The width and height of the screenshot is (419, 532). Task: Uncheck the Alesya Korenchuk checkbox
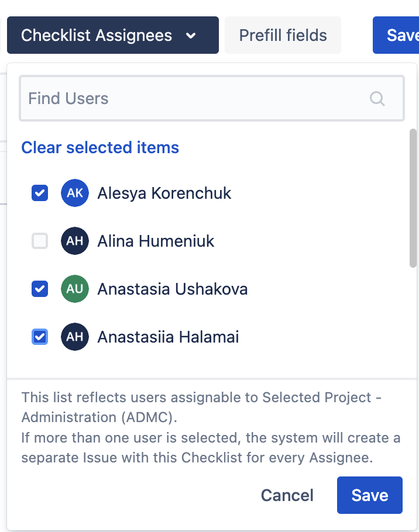(x=40, y=193)
